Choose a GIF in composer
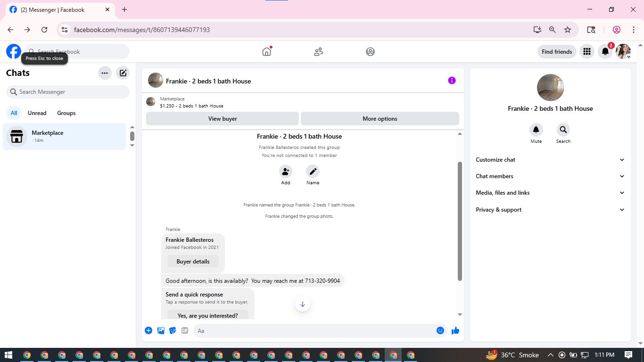 point(185,330)
